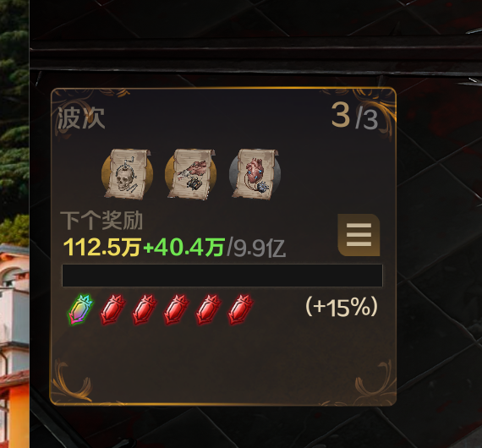Click the rainbow-colored gem
This screenshot has width=482, height=448.
[80, 309]
